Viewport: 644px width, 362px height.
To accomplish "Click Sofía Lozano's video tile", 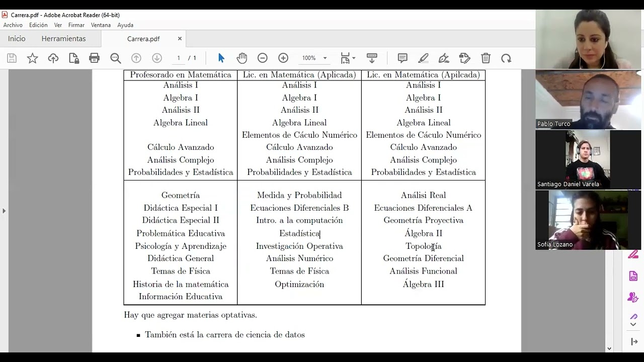I will (588, 220).
